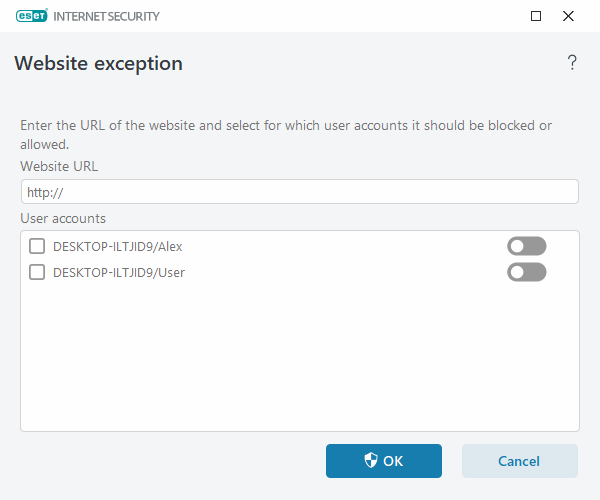600x500 pixels.
Task: Cancel the website exception dialog
Action: (x=519, y=461)
